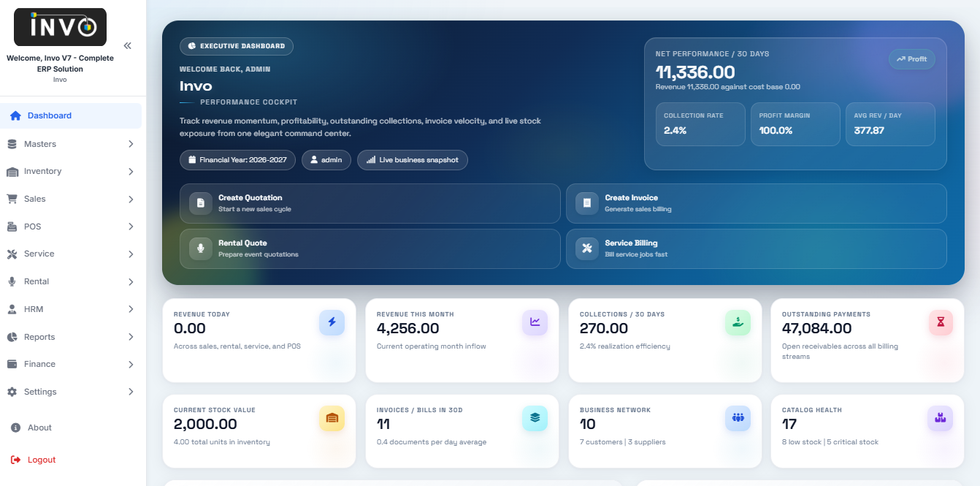This screenshot has width=980, height=486.
Task: Click the HRM person icon
Action: (12, 309)
